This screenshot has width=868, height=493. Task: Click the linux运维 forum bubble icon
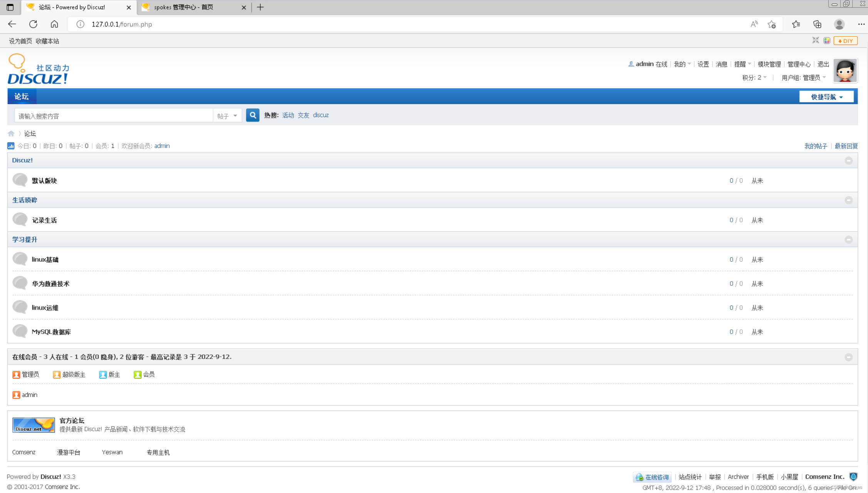tap(20, 307)
